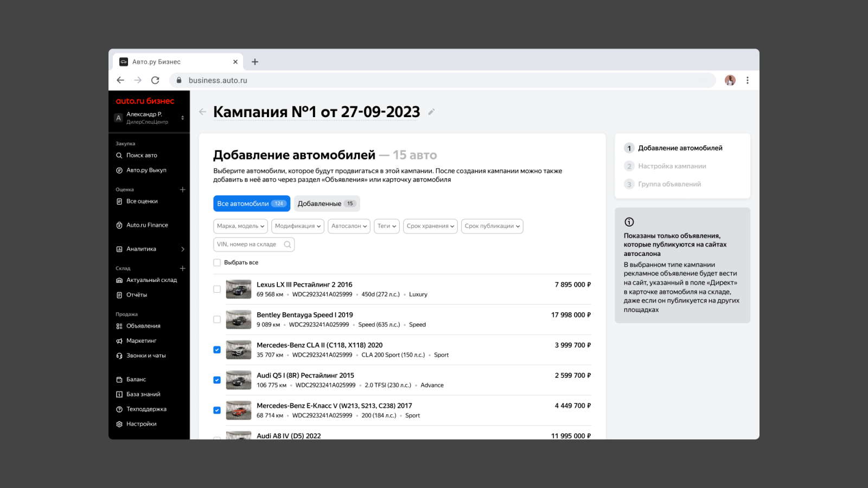Return to previous page via campaign back arrow
This screenshot has height=488, width=868.
click(202, 112)
